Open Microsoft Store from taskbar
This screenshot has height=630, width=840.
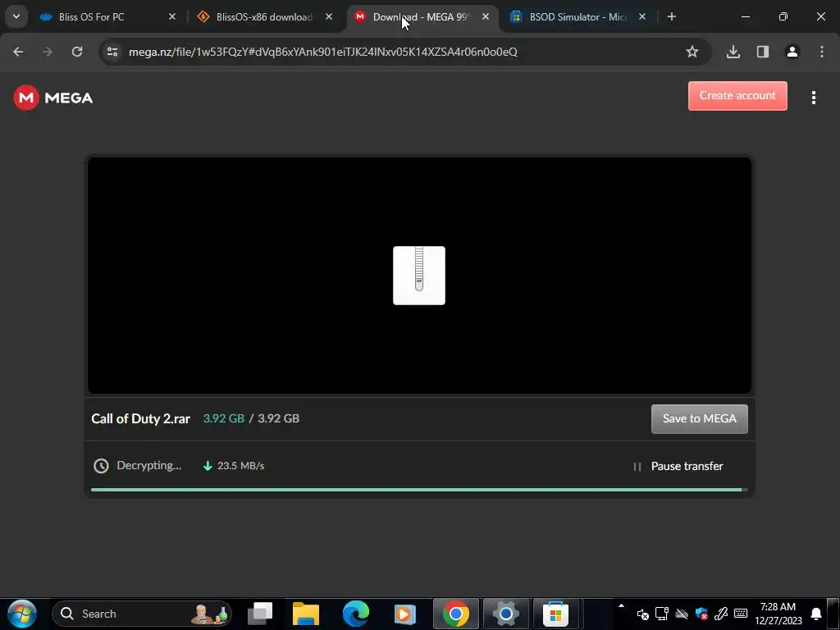tap(555, 614)
